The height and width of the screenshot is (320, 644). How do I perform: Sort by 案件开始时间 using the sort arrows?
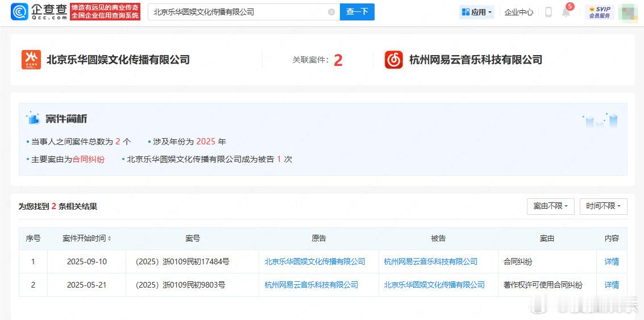pyautogui.click(x=109, y=239)
